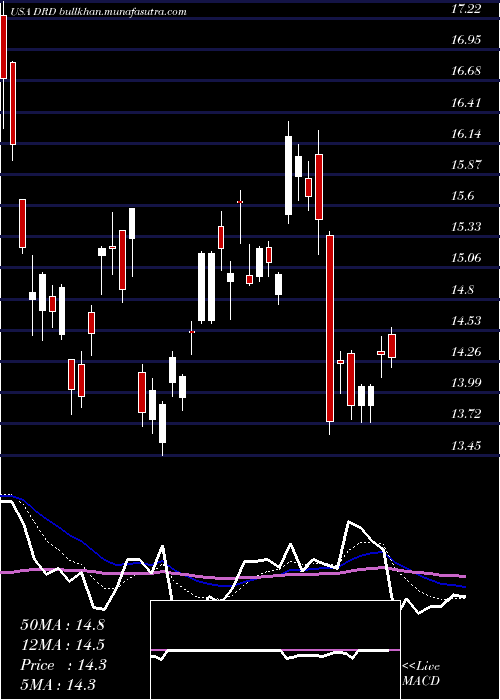Screen dimensions: 500x700
Task: Click the 14.26 price axis label
Action: (x=466, y=352)
